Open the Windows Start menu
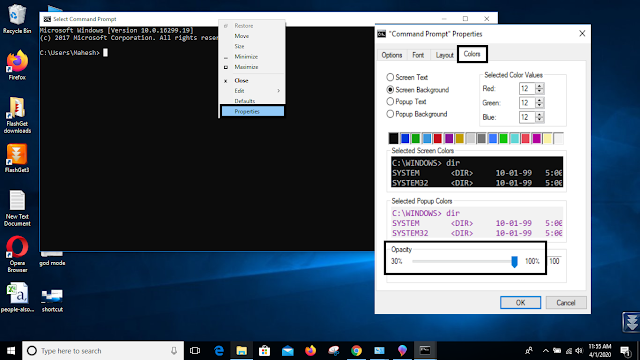 point(11,351)
